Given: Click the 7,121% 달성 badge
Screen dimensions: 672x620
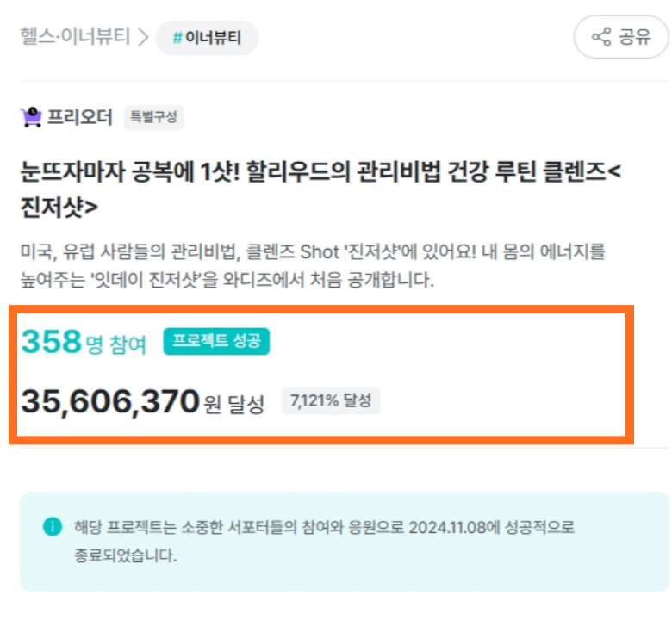Looking at the screenshot, I should [331, 400].
